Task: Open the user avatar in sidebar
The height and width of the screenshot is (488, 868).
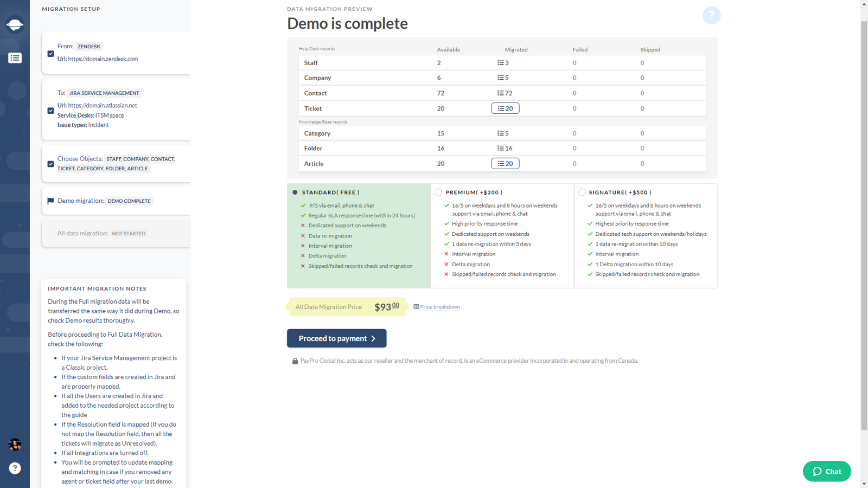Action: pyautogui.click(x=15, y=445)
